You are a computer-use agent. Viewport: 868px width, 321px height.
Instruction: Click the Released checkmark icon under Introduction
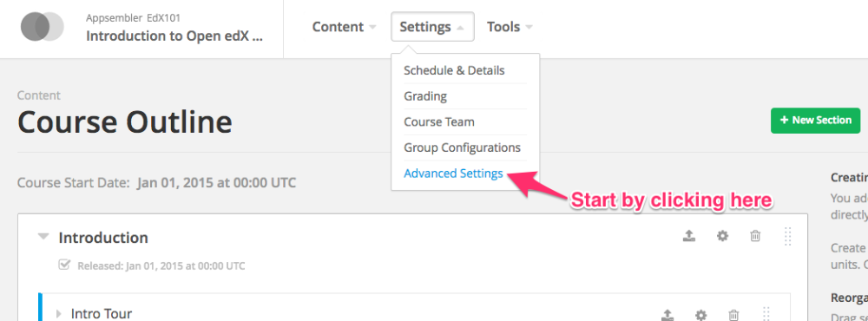64,265
